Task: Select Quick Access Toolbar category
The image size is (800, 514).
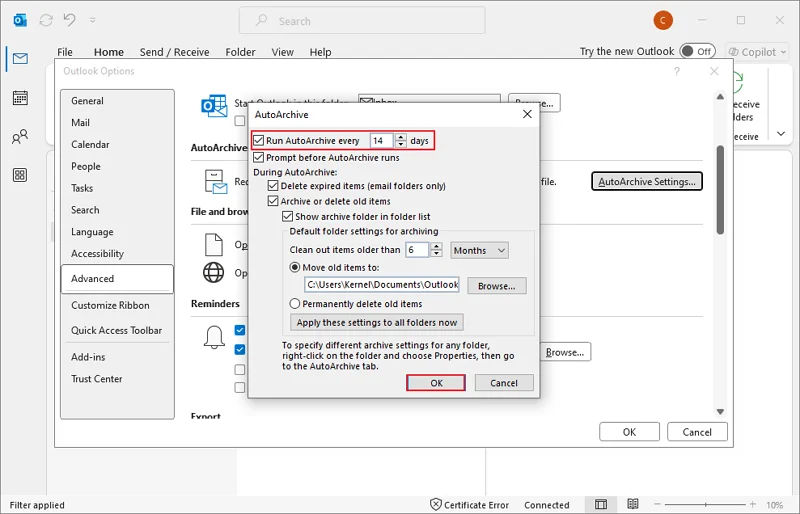Action: point(117,330)
